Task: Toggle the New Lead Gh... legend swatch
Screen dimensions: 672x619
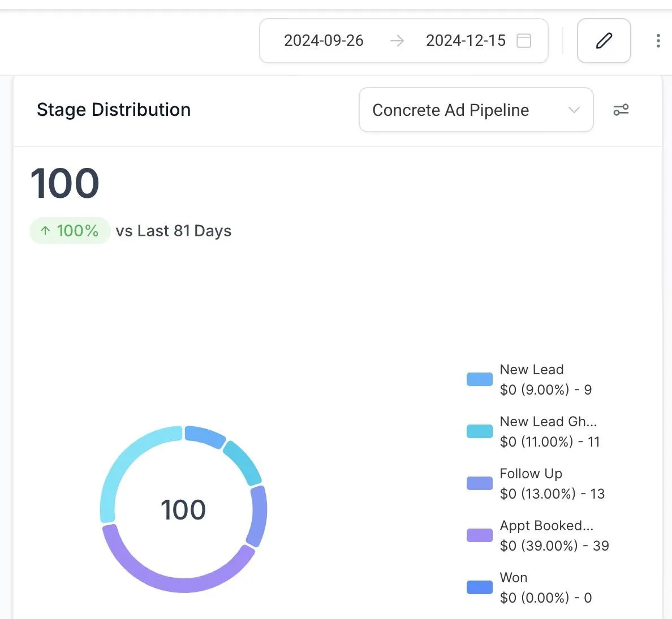Action: click(x=479, y=431)
